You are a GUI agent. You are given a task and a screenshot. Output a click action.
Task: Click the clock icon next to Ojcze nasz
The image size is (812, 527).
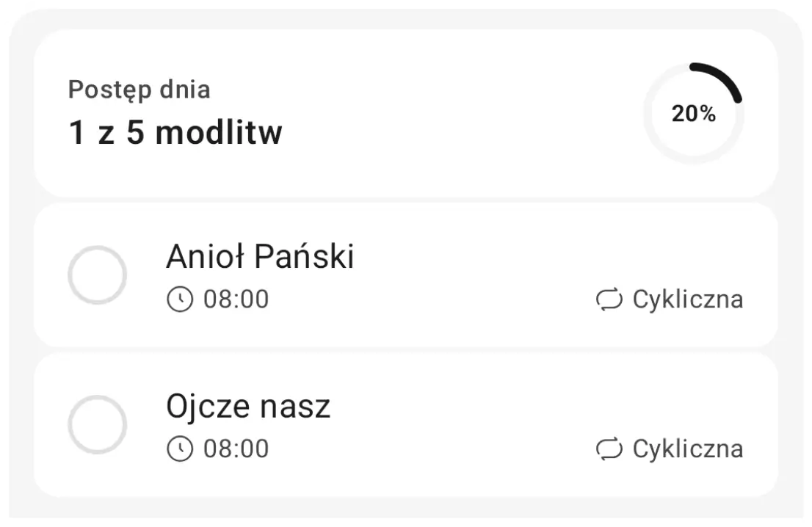coord(178,448)
